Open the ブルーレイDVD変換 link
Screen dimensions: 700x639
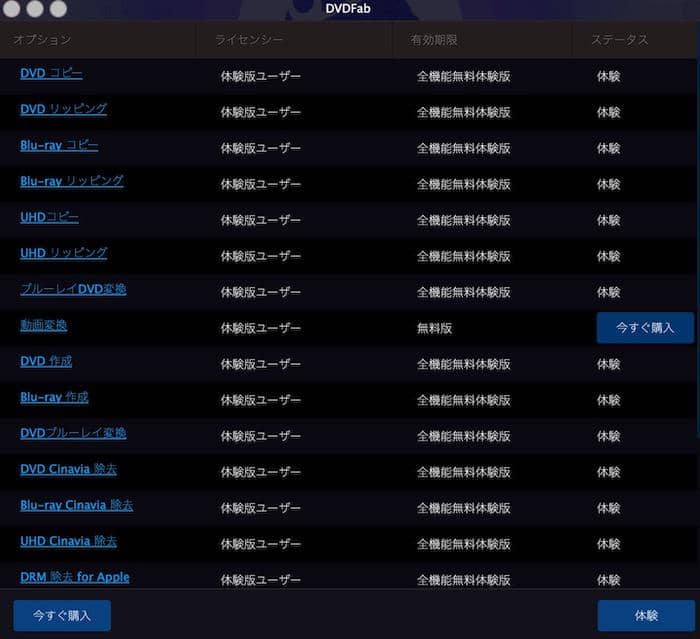pos(73,289)
